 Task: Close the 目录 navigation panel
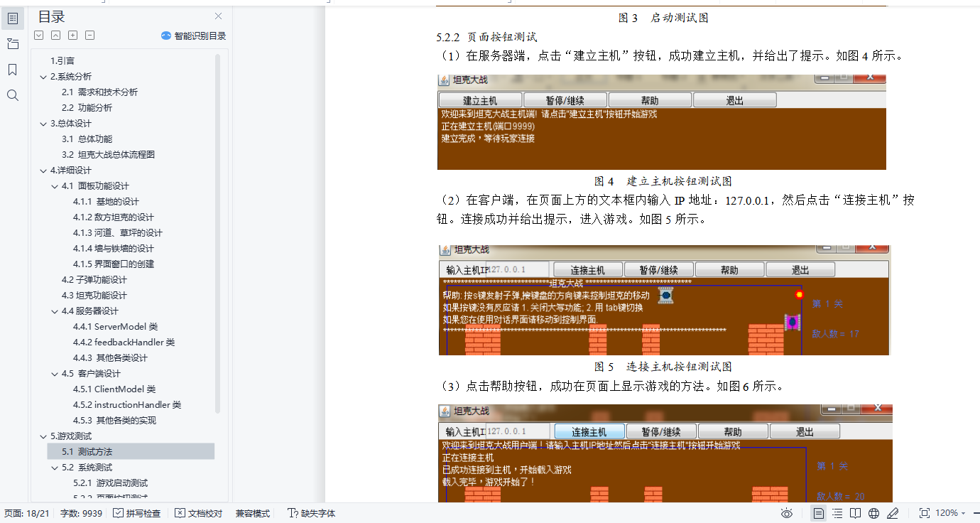coord(218,16)
